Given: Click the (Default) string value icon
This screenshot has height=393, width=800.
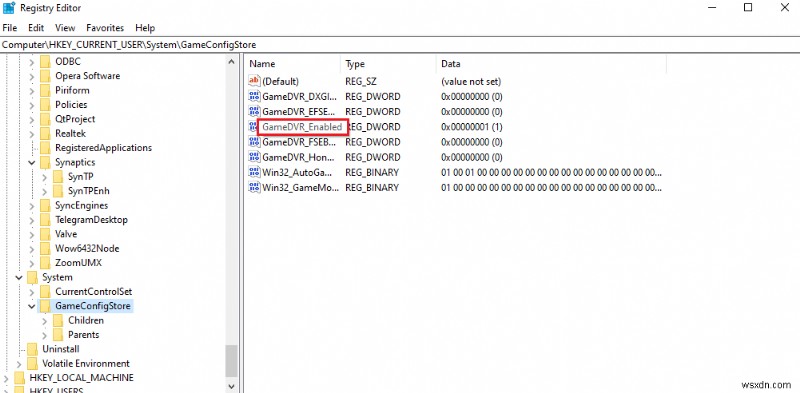Looking at the screenshot, I should pos(254,81).
